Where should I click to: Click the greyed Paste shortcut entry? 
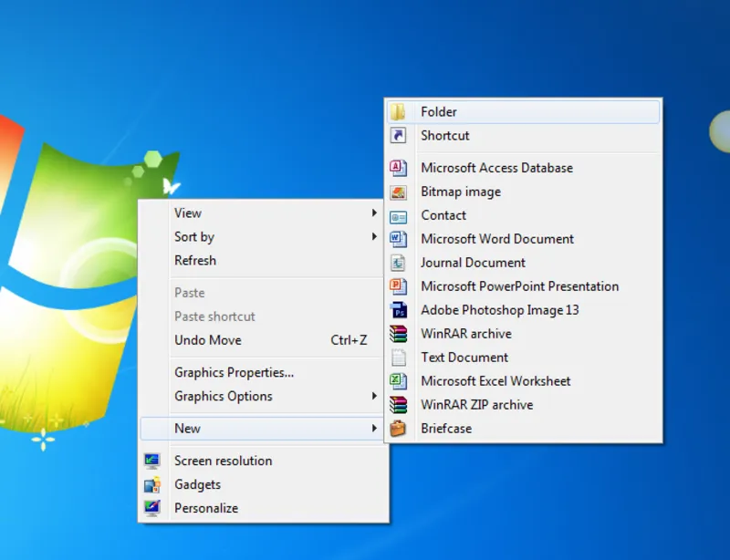[263, 316]
